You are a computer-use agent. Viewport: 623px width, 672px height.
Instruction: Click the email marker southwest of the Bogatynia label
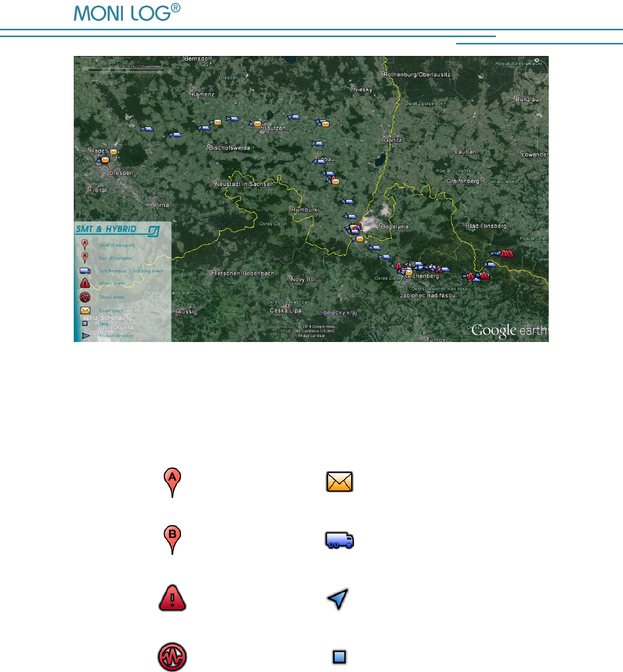(359, 239)
